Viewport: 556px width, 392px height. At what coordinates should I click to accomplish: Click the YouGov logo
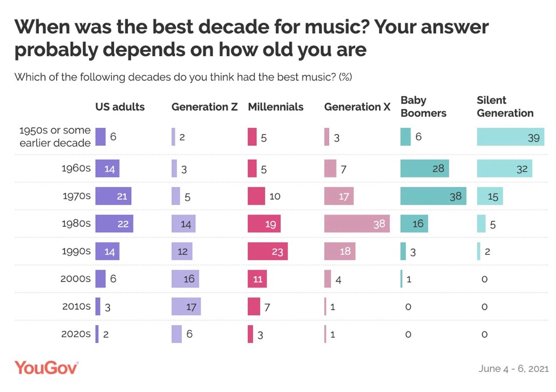point(46,368)
